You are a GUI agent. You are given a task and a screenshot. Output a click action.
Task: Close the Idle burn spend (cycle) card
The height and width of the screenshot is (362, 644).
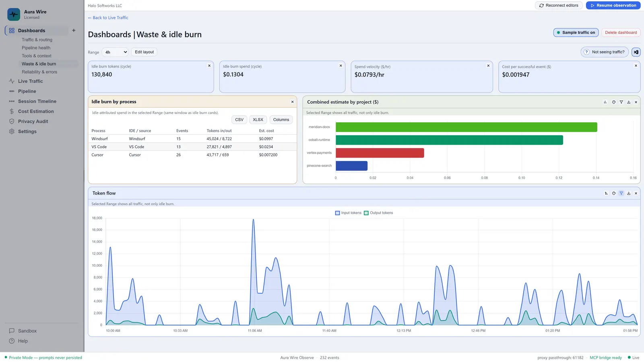click(341, 66)
